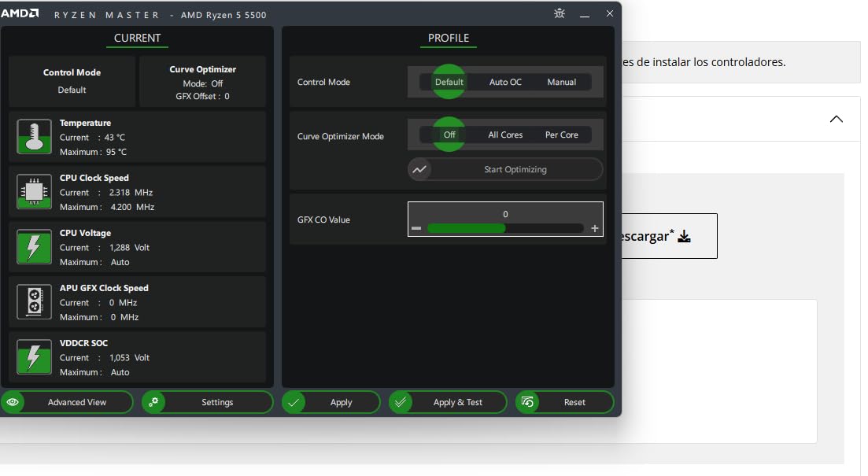This screenshot has width=868, height=476.
Task: Click the AMD logo in the title bar
Action: coord(20,13)
